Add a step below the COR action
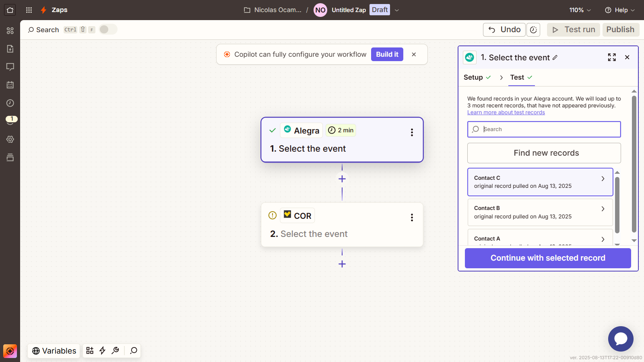 coord(342,264)
